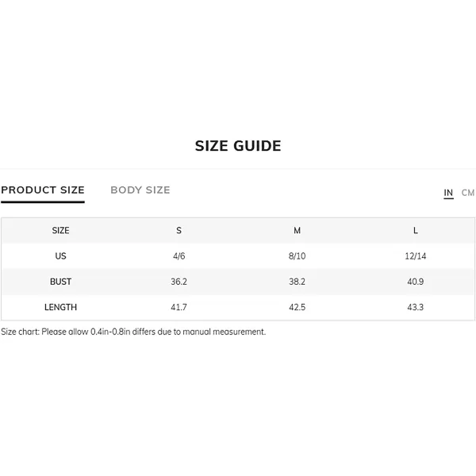
Task: Click the SIZE GUIDE heading
Action: coord(238,146)
